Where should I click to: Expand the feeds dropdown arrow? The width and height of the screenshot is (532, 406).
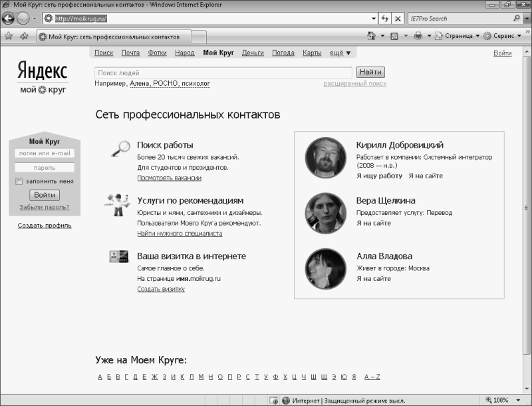[x=406, y=36]
